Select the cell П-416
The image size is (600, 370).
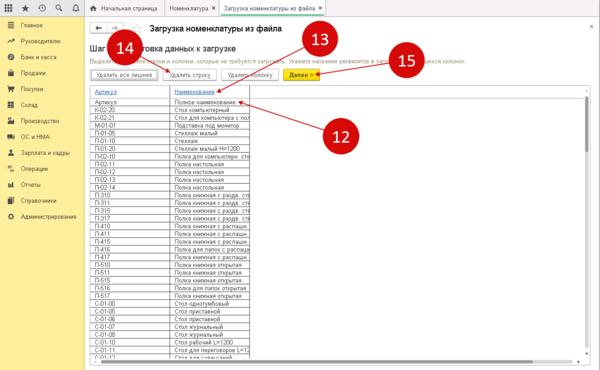coord(130,249)
